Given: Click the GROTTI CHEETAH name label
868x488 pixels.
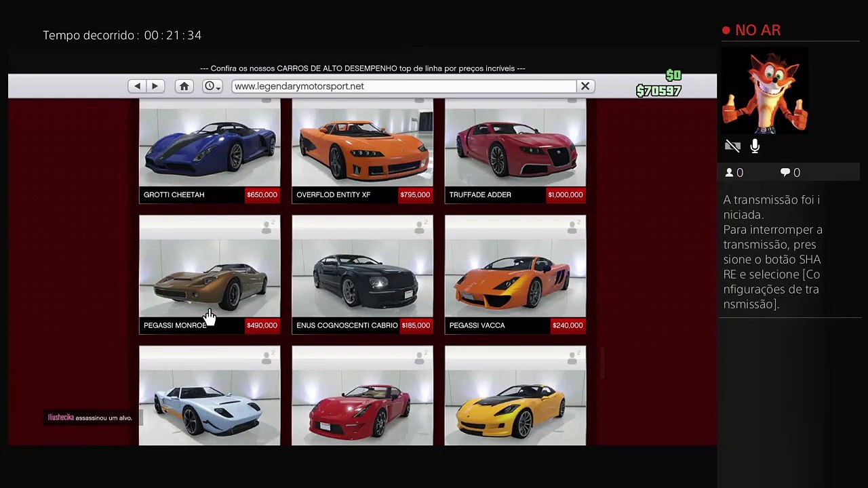Looking at the screenshot, I should (x=174, y=195).
